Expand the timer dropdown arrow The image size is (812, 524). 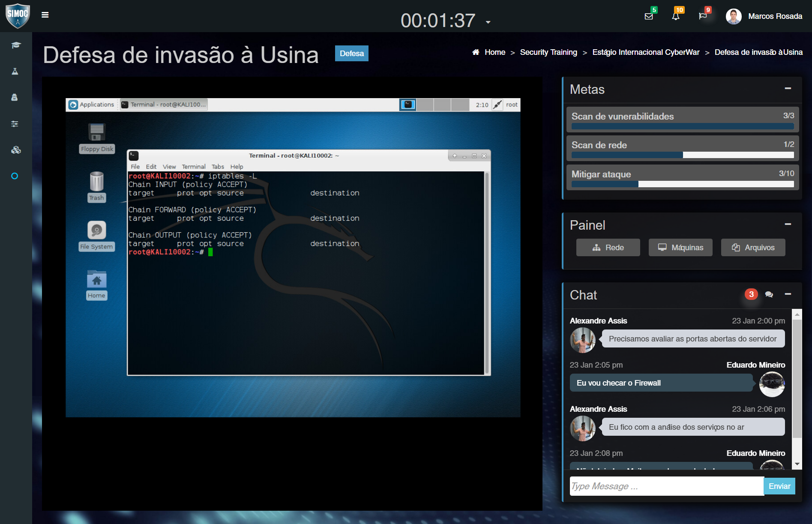tap(488, 22)
